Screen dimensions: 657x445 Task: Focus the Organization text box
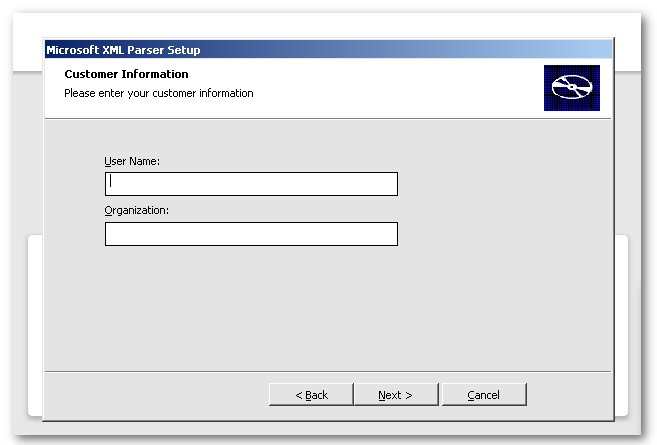(x=251, y=234)
